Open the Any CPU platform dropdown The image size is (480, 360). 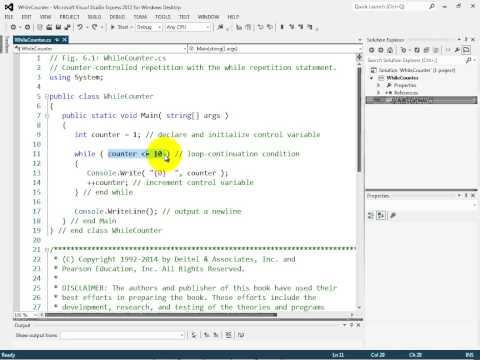coord(188,27)
